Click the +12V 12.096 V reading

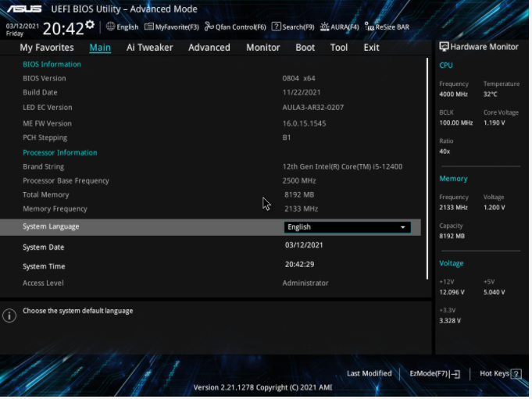pos(452,292)
